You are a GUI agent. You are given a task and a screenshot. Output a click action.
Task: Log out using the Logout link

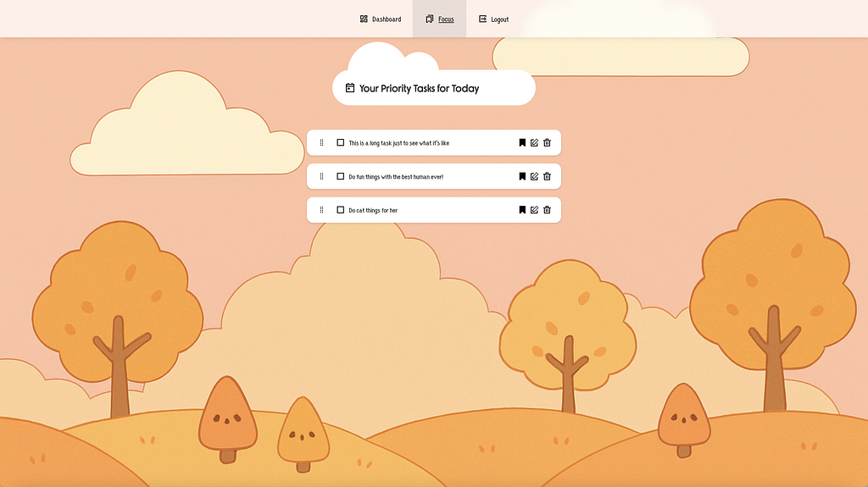[x=493, y=19]
